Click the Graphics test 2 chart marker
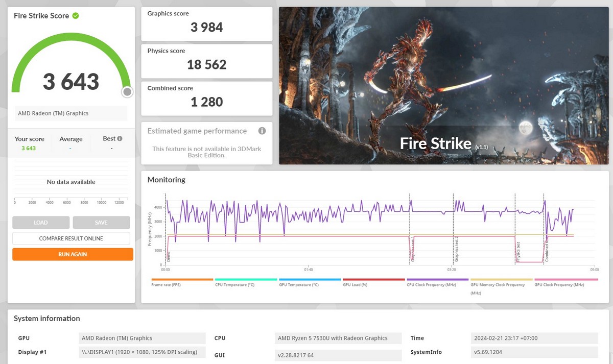This screenshot has height=364, width=613. [x=457, y=250]
